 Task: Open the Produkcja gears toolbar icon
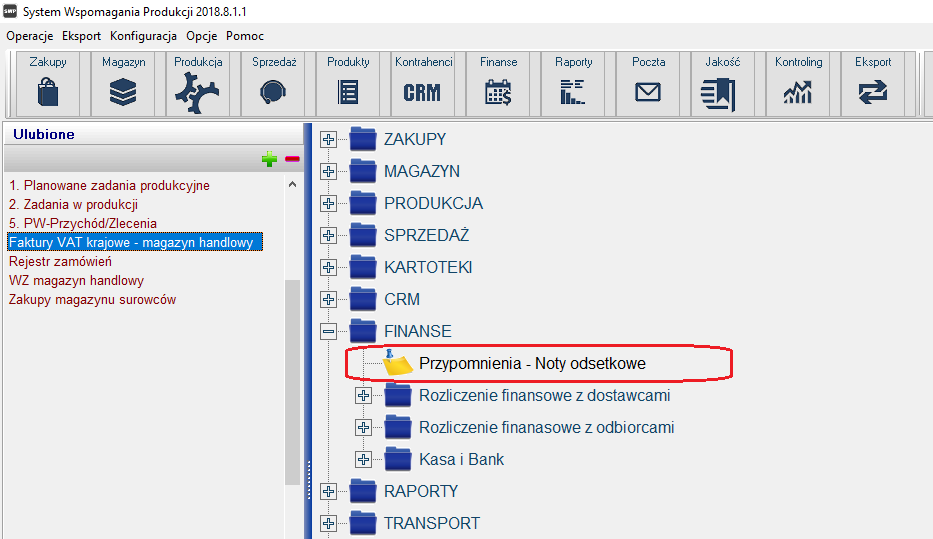(198, 92)
